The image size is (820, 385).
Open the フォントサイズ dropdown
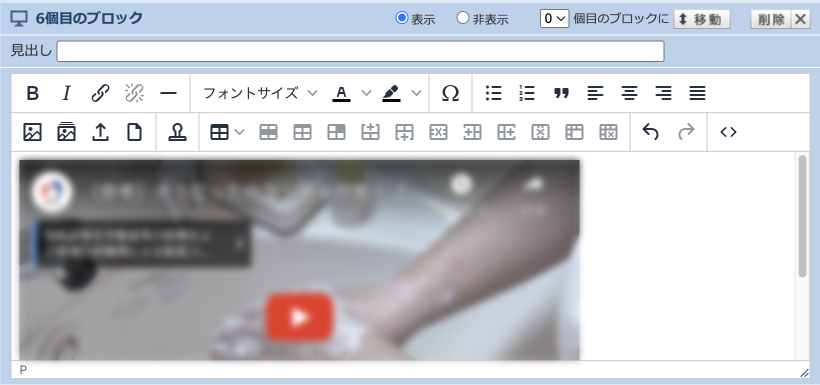point(260,94)
